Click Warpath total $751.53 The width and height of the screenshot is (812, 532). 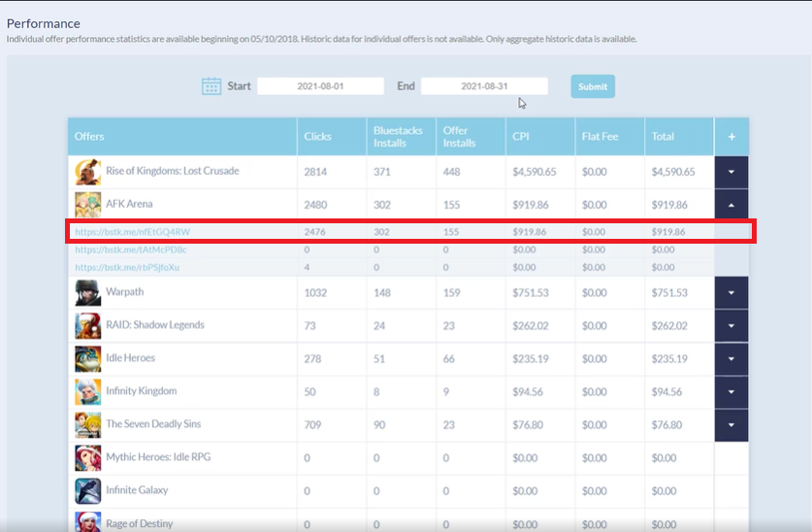click(669, 292)
